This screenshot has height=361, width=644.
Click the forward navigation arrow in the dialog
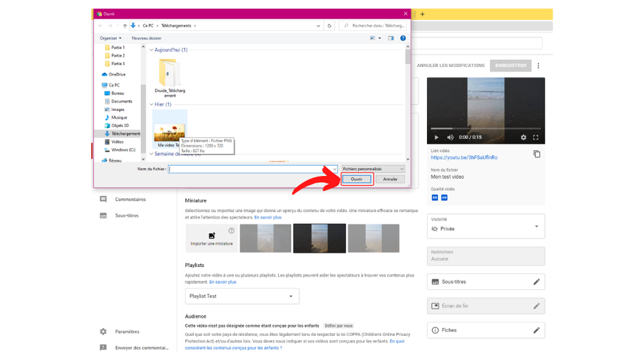(x=110, y=26)
